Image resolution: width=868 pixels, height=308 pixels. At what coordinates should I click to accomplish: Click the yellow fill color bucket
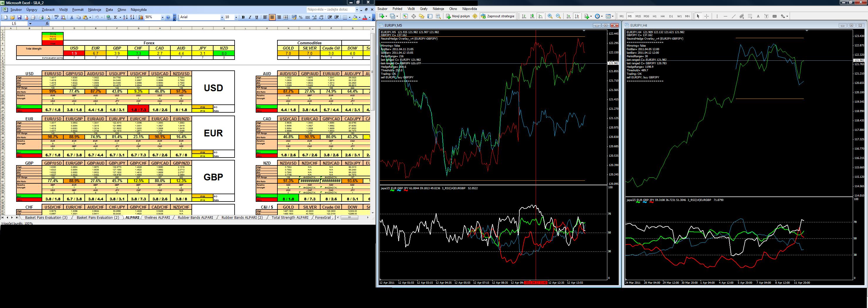(355, 17)
